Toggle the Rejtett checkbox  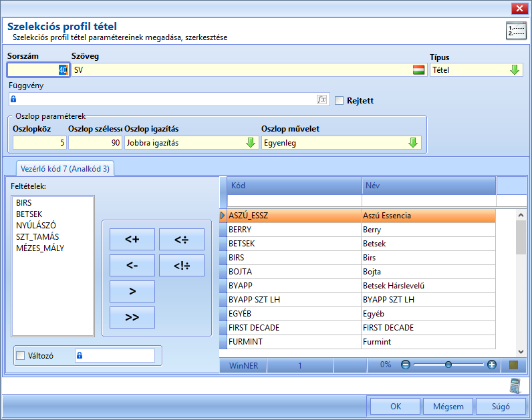[x=339, y=101]
